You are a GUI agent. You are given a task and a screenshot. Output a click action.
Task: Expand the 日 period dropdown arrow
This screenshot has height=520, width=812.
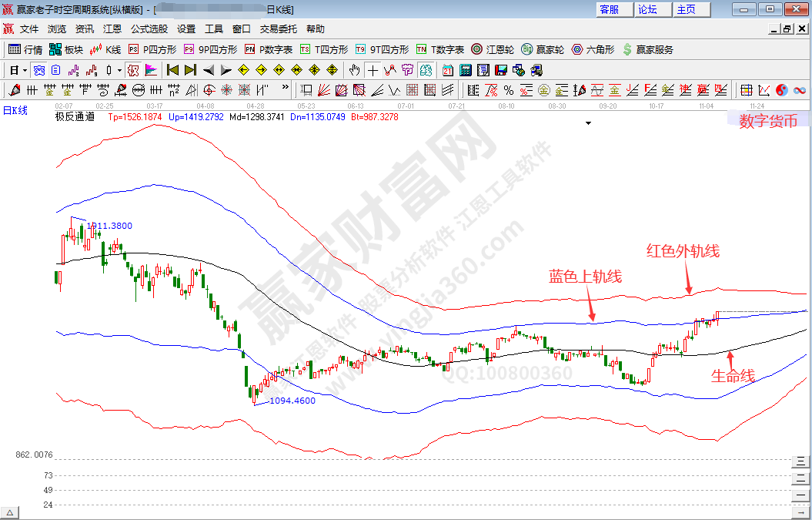click(x=25, y=70)
